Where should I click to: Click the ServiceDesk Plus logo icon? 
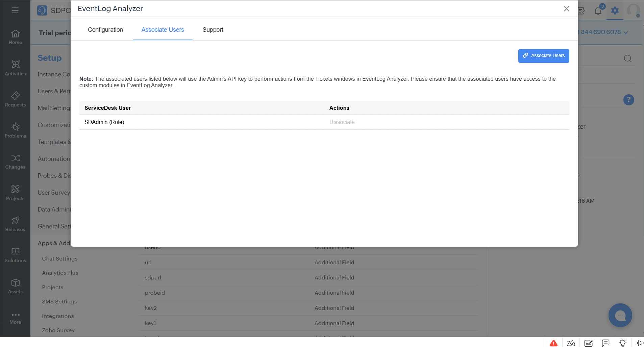pos(42,10)
